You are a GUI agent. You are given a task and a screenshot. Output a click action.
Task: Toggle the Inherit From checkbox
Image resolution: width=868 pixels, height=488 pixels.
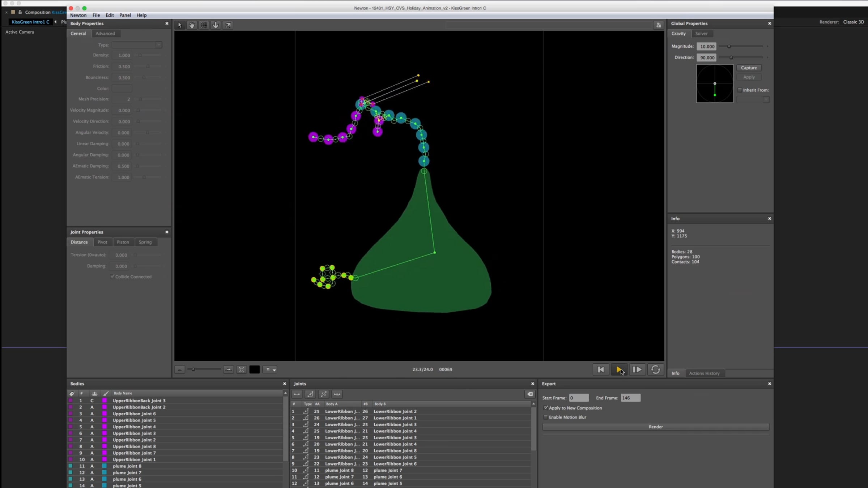pyautogui.click(x=740, y=90)
